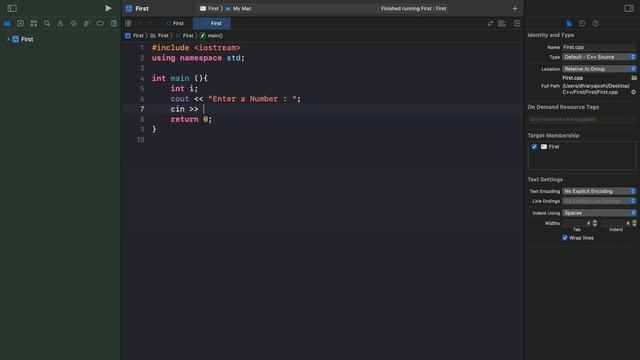Choose My Mac run destination
Image resolution: width=640 pixels, height=360 pixels.
238,9
